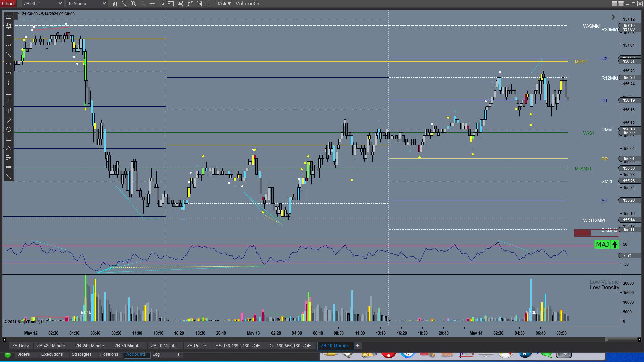
Task: Select the ellipse drawing tool
Action: tap(9, 129)
